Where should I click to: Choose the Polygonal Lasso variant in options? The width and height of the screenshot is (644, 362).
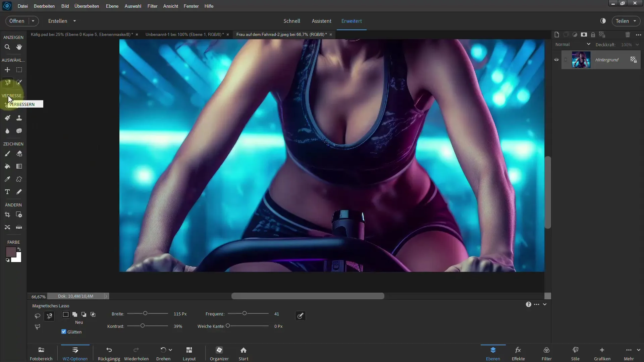click(37, 327)
